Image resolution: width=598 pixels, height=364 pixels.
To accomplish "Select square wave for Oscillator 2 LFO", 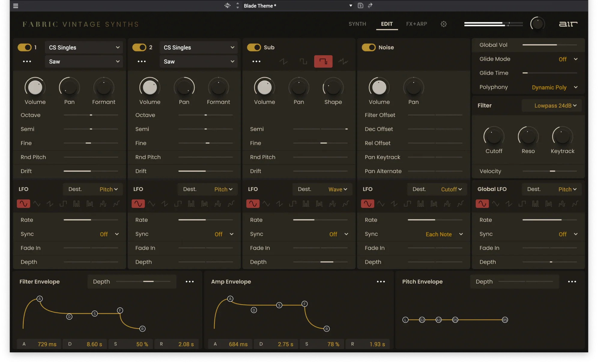I will (x=178, y=204).
